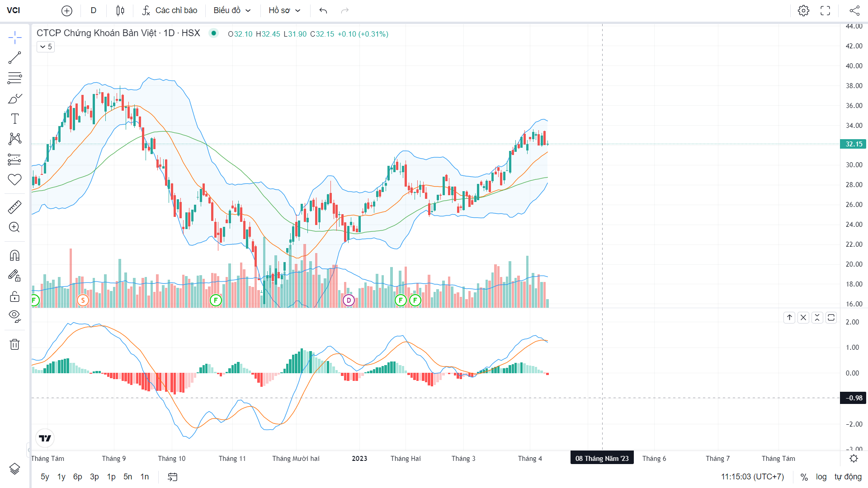Toggle magnet mode on
The image size is (868, 488).
coord(14,256)
